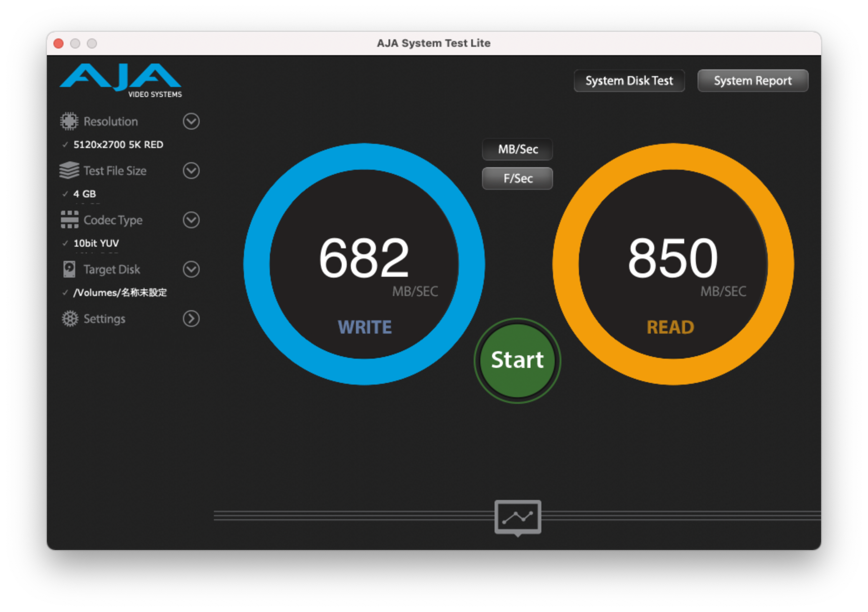Close the AJA System Test Lite window

pos(58,43)
